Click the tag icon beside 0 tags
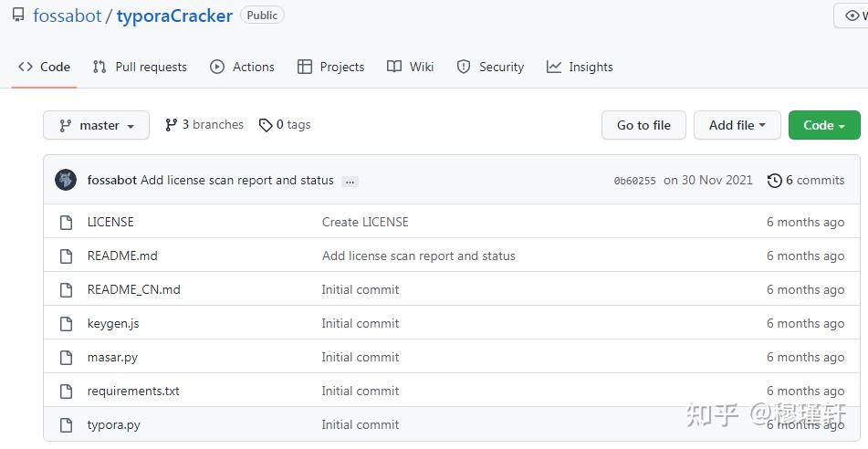The width and height of the screenshot is (868, 449). click(x=266, y=125)
